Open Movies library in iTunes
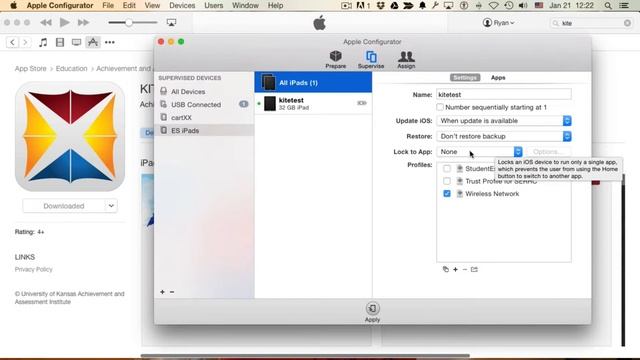The width and height of the screenshot is (640, 360). [x=60, y=42]
